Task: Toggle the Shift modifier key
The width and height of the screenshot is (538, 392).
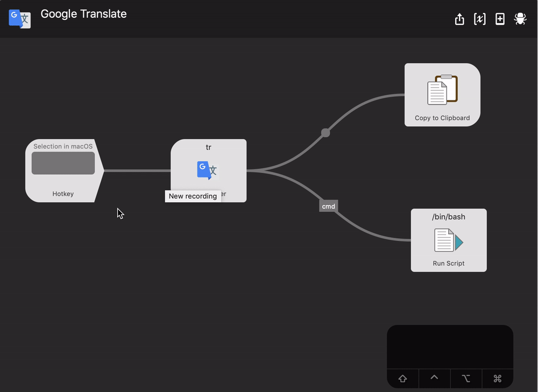Action: 403,378
